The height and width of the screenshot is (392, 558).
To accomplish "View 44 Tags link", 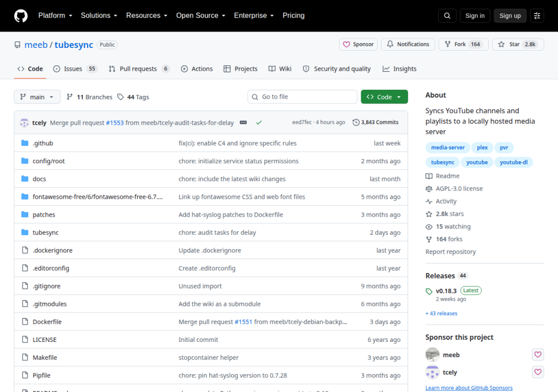I will tap(134, 97).
